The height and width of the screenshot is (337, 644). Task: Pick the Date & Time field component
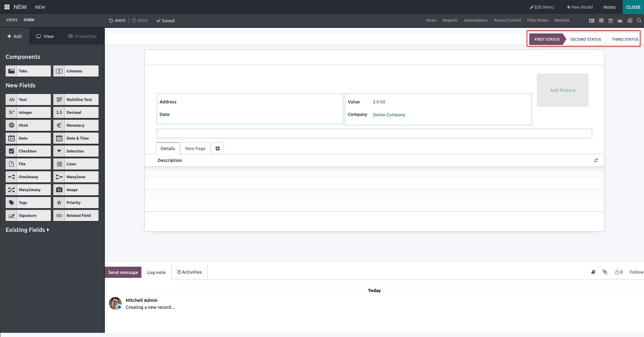[76, 138]
